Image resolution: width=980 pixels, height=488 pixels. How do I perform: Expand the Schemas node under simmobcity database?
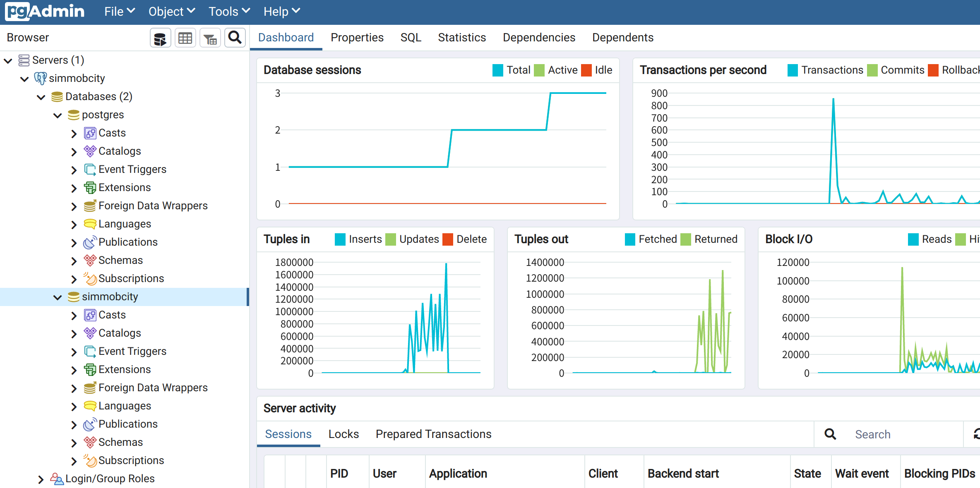point(74,443)
